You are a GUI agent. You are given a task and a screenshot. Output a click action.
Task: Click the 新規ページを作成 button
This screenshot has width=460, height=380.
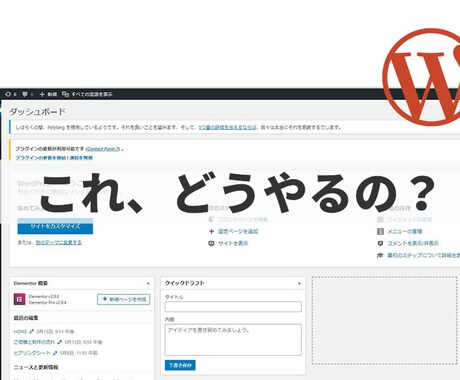coord(124,299)
